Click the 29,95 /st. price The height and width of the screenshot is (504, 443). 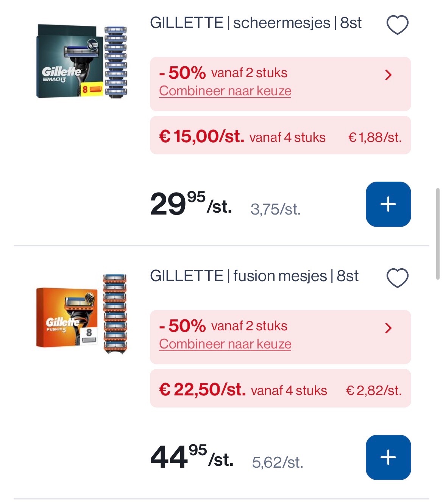(190, 205)
